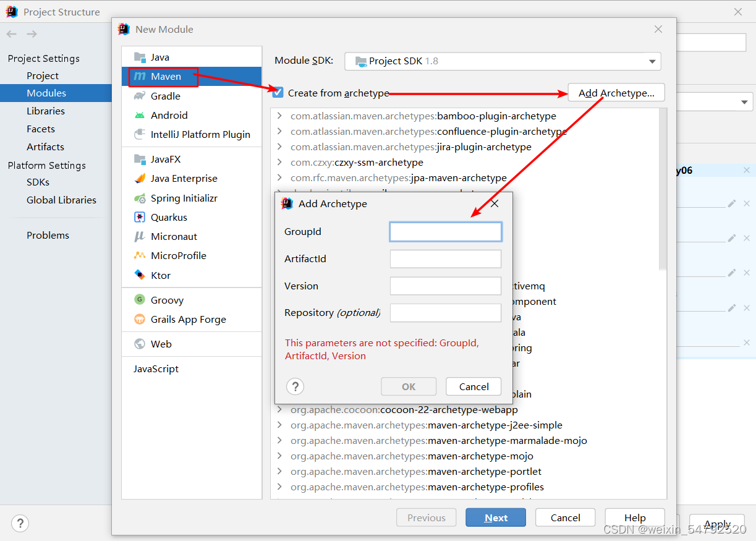Focus the GroupId input field
The width and height of the screenshot is (756, 541).
(446, 232)
